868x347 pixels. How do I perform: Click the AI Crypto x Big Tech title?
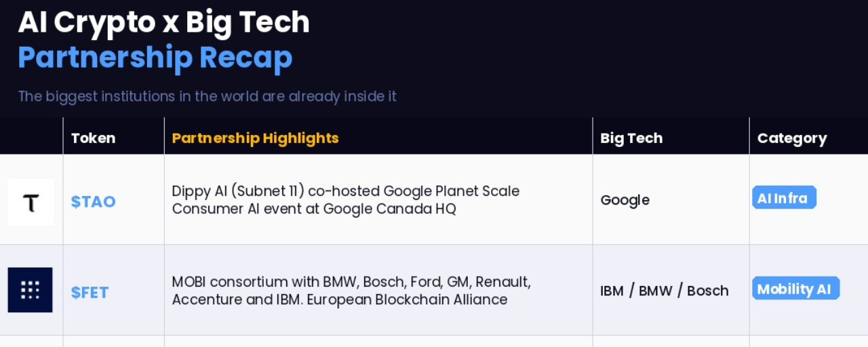(x=163, y=23)
